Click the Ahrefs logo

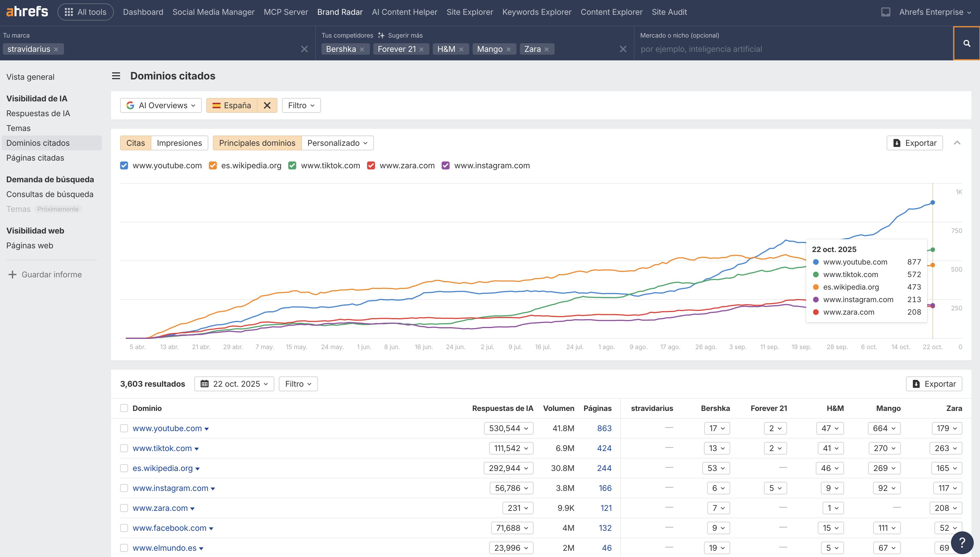pyautogui.click(x=27, y=12)
